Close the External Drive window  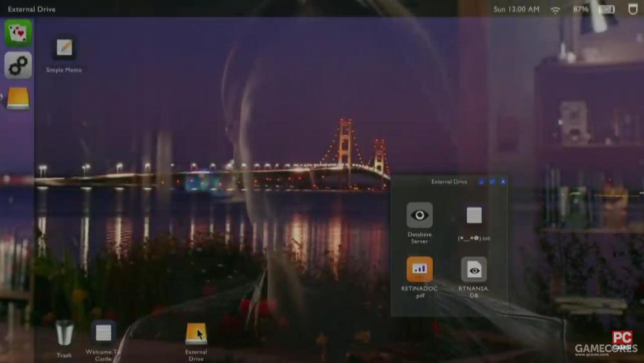point(503,181)
